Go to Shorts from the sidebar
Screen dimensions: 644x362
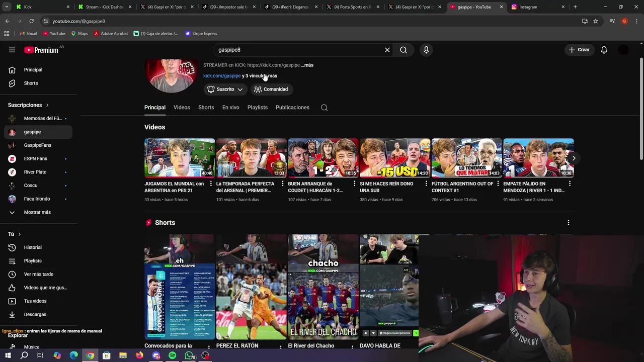(x=38, y=83)
